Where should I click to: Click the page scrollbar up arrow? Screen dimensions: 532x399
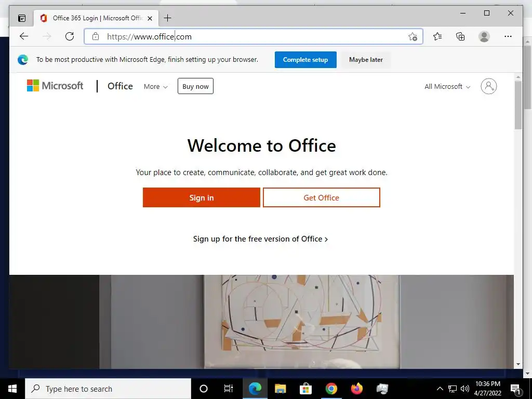click(518, 77)
